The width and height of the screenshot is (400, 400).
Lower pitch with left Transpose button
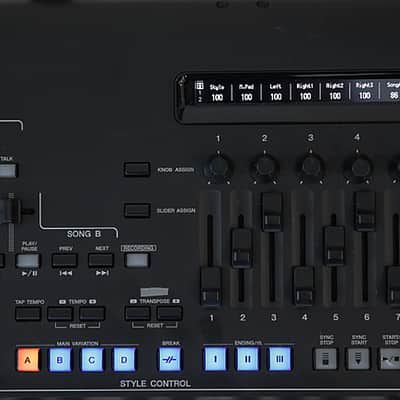pyautogui.click(x=137, y=313)
